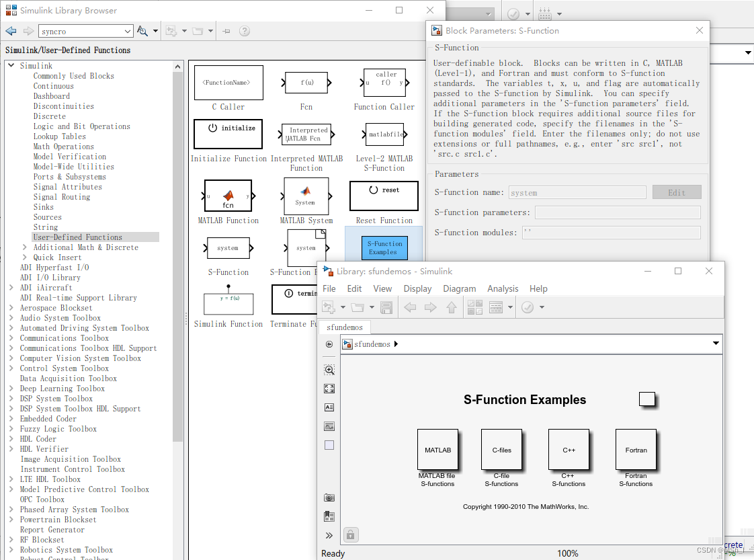Open the search options dropdown arrow
Viewport: 754px width, 560px height.
point(155,32)
